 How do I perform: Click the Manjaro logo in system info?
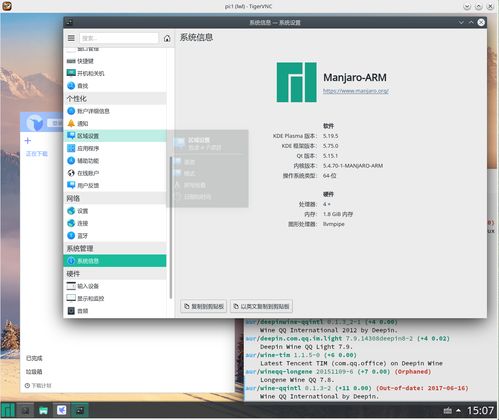click(296, 82)
